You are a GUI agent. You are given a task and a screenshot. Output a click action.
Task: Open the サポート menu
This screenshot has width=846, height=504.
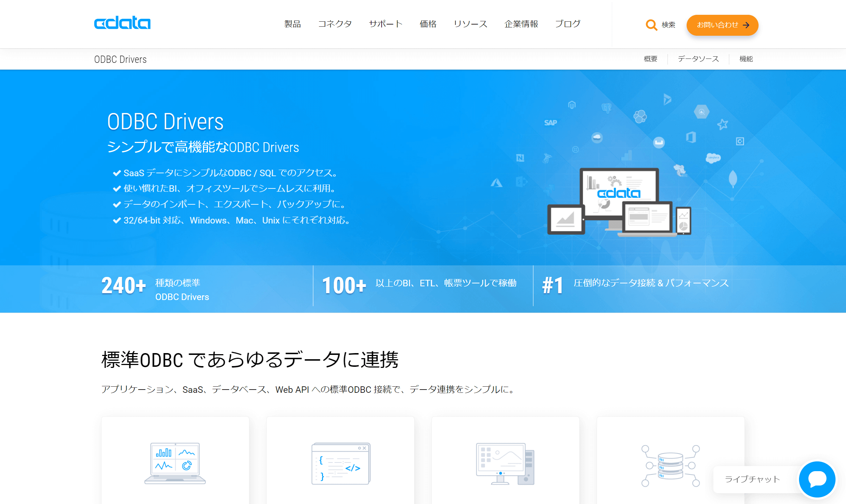[385, 24]
